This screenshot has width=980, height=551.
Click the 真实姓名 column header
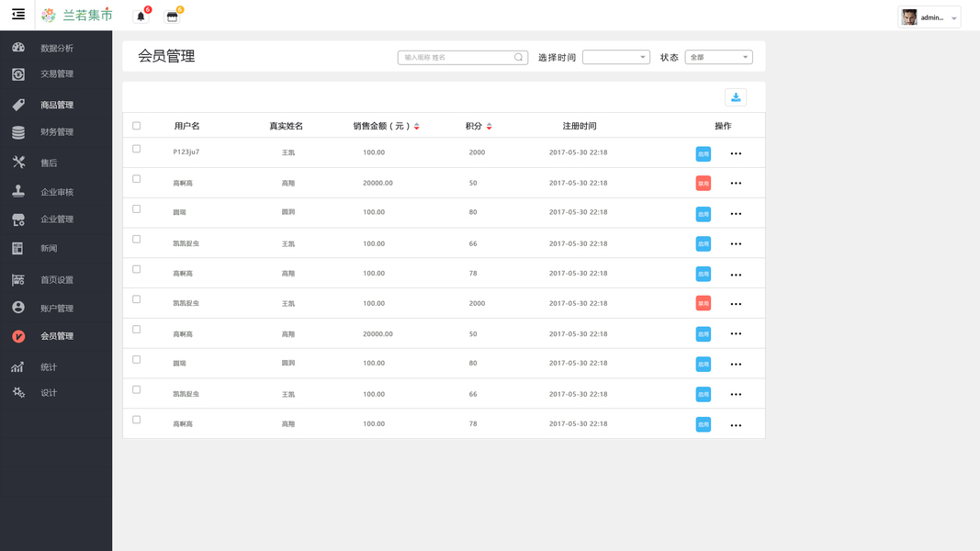(287, 126)
